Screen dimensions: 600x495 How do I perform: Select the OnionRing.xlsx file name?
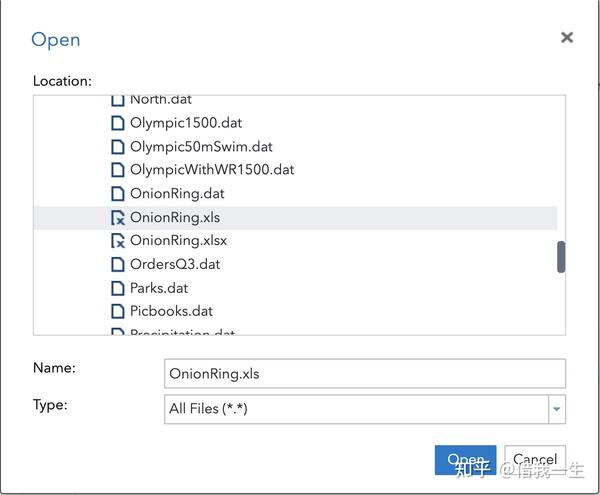pos(178,241)
